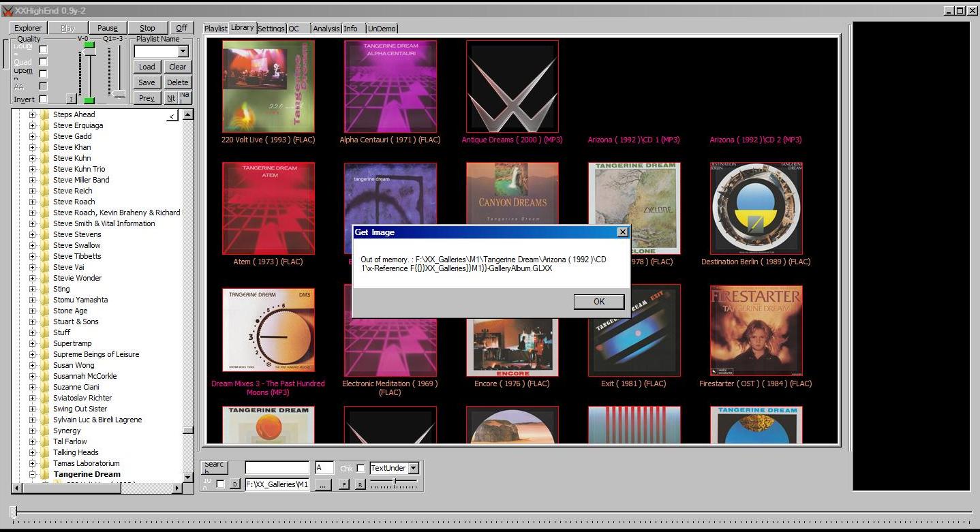Select the Destination Berlin album cover
Viewport: 980px width, 532px height.
tap(756, 208)
